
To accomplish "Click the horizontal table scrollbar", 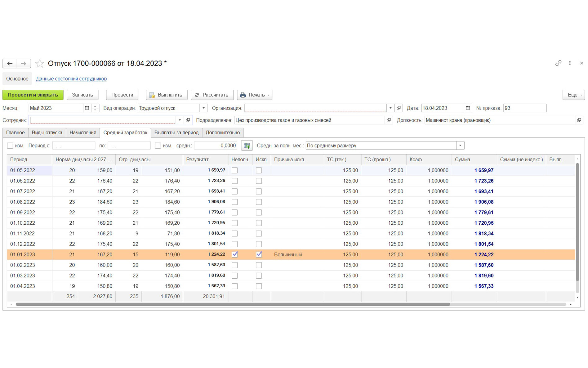I will coord(233,304).
